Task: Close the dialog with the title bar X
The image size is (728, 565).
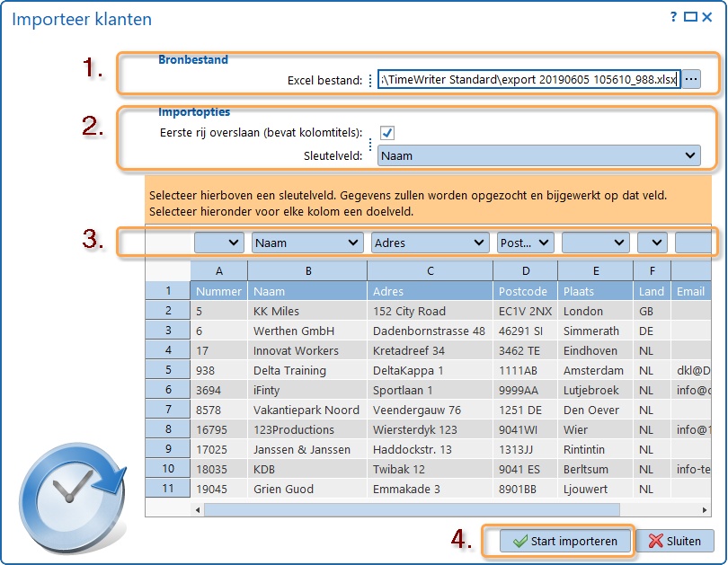Action: pyautogui.click(x=709, y=16)
